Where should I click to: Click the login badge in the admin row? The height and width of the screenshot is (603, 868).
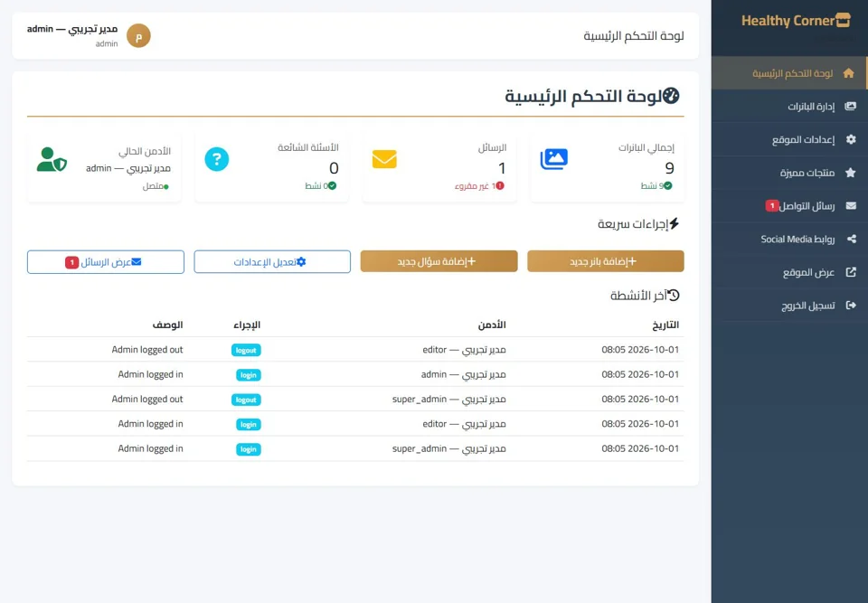[x=249, y=375]
